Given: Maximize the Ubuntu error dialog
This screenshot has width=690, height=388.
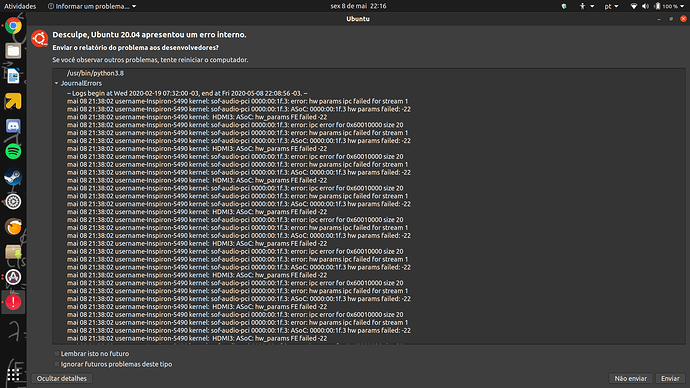Looking at the screenshot, I should pos(671,19).
